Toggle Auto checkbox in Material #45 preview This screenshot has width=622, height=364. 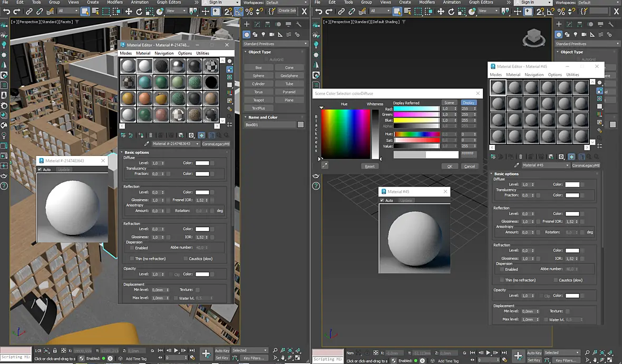click(x=382, y=200)
